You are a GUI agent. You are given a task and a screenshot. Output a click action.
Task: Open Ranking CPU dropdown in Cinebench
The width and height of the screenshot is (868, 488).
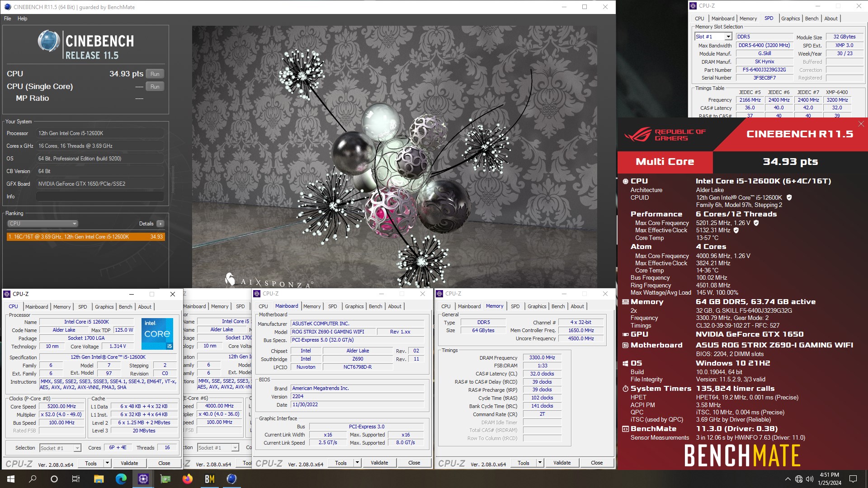coord(42,224)
